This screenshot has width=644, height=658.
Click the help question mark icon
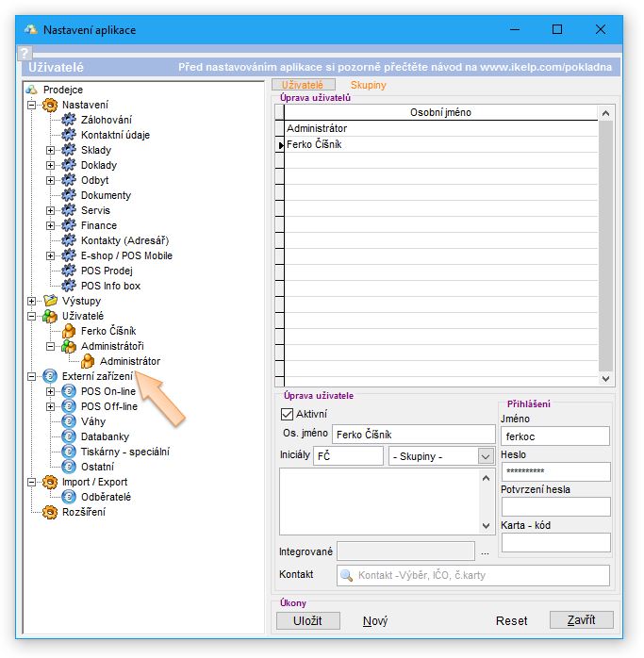(x=25, y=54)
